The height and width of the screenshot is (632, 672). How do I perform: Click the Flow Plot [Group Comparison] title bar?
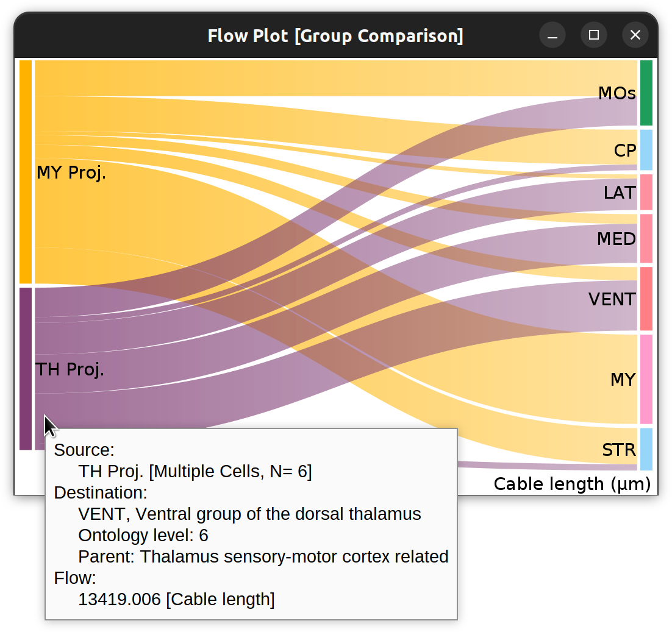(335, 36)
